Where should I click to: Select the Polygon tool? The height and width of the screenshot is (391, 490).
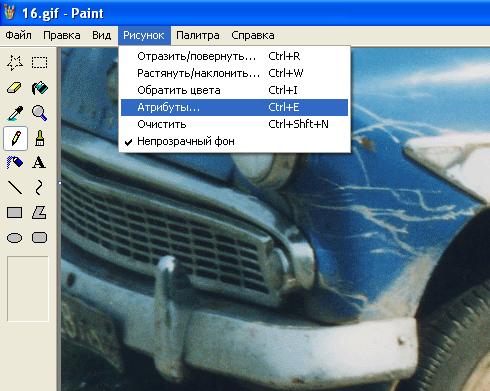click(x=39, y=213)
